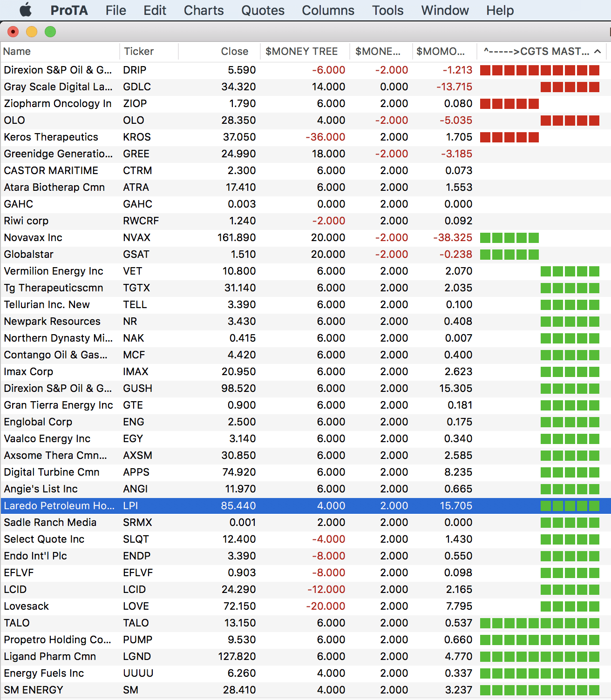Open the Charts menu
Screen dimensions: 611x700
pyautogui.click(x=204, y=10)
